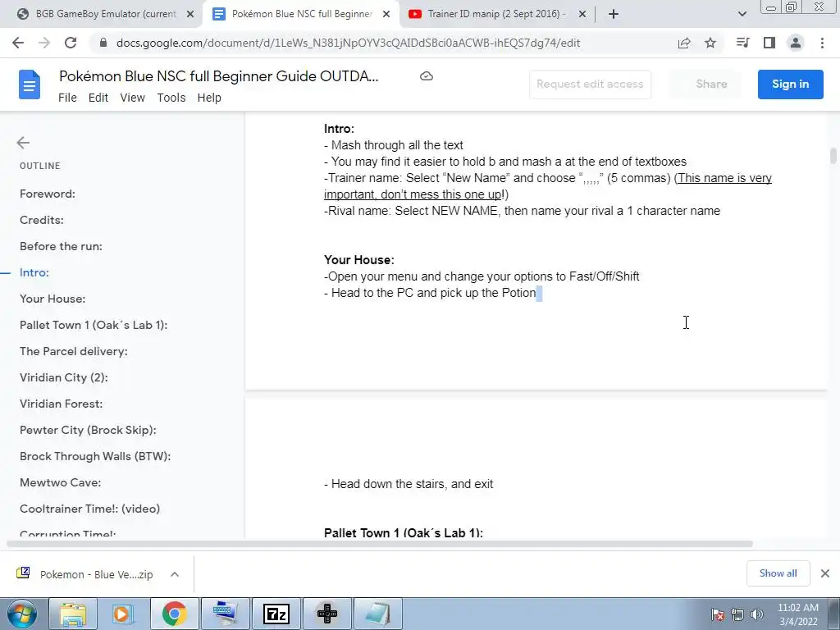Close the downloads bar
This screenshot has width=840, height=630.
[825, 573]
